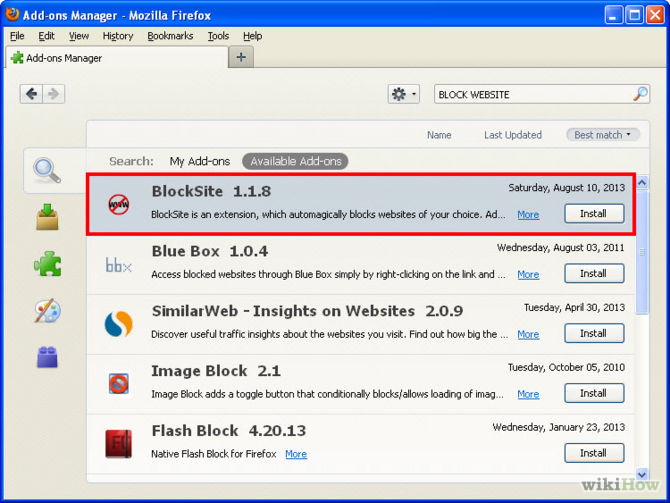Select the SimilarWeb 2.0.9 title
This screenshot has width=670, height=503.
point(307,311)
